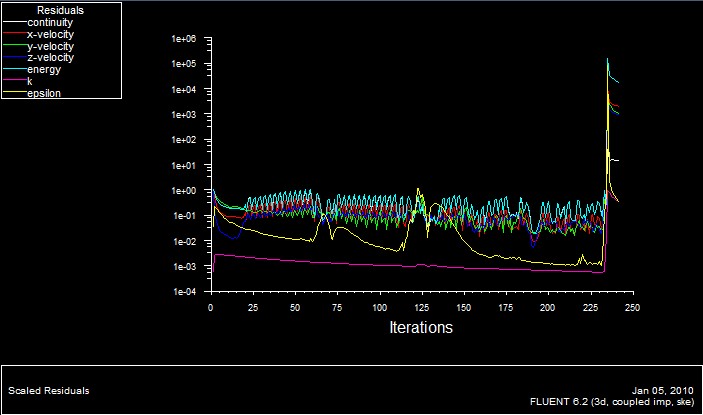Select the 1e-04 y-axis label
The height and width of the screenshot is (415, 703).
click(x=187, y=293)
